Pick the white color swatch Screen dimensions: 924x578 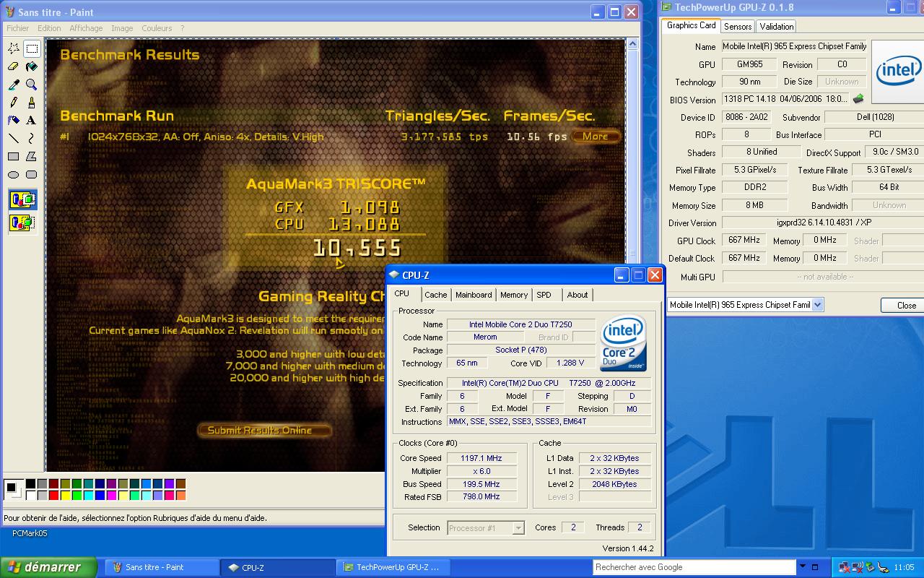(30, 495)
